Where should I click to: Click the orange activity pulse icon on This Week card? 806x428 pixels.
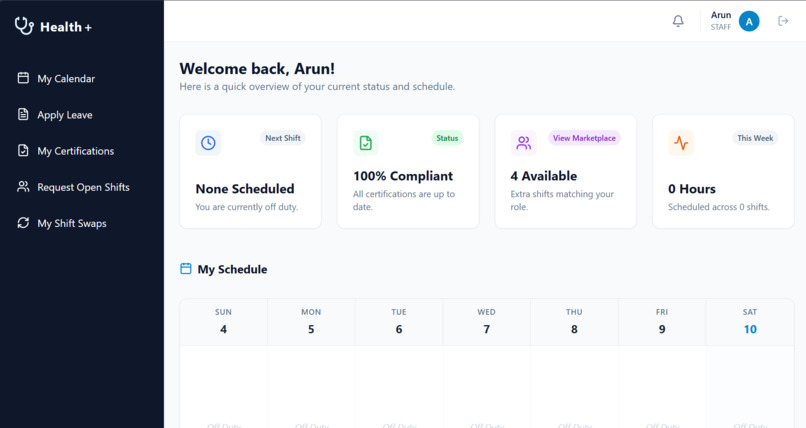point(681,143)
